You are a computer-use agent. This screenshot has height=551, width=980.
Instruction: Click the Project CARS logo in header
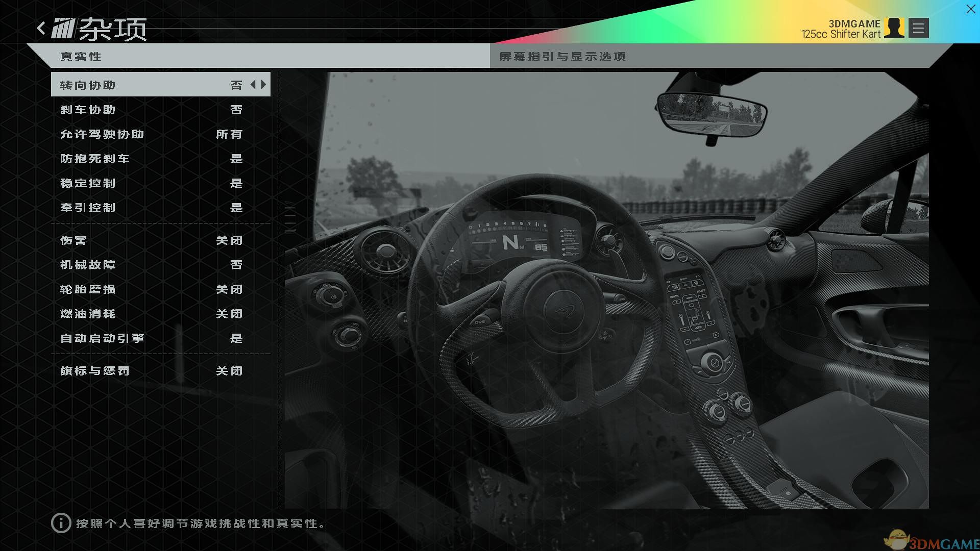pyautogui.click(x=64, y=28)
